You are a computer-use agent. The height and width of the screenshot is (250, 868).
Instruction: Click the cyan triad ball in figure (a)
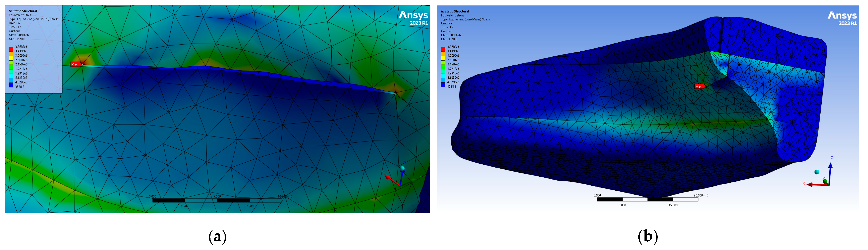coord(402,168)
